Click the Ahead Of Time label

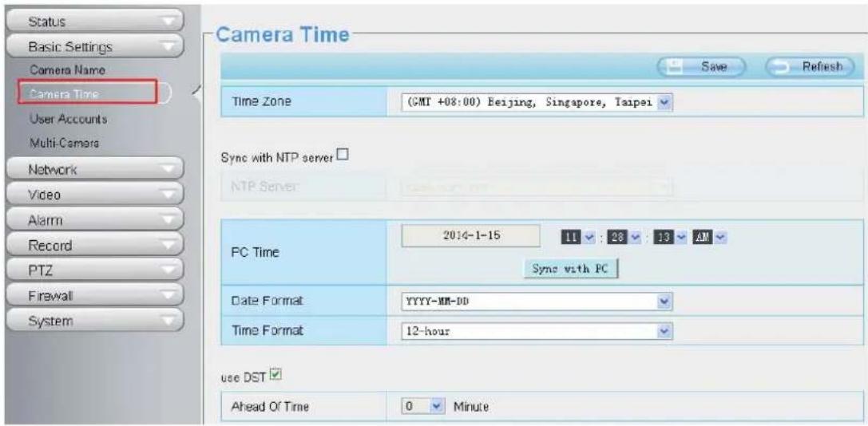pyautogui.click(x=271, y=407)
